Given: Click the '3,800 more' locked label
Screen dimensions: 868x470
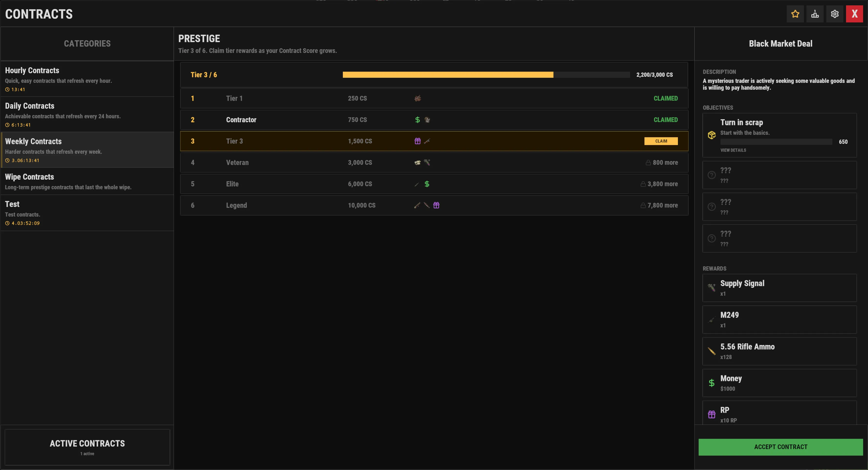Looking at the screenshot, I should point(663,184).
